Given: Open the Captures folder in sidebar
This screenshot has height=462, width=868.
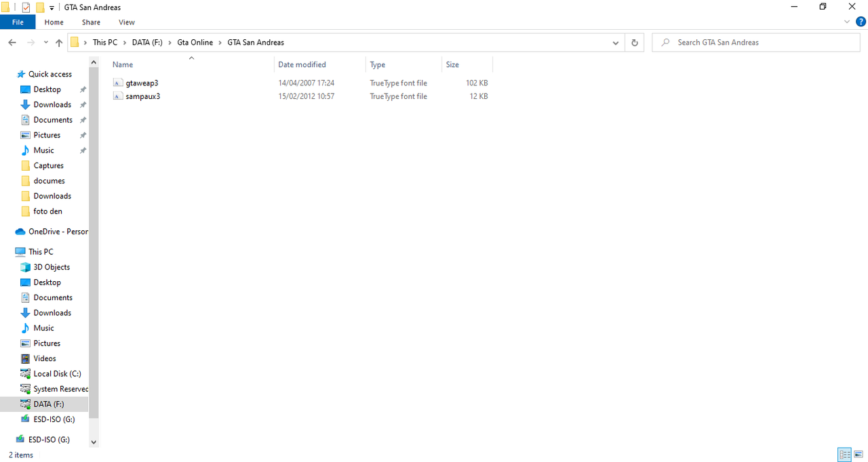Looking at the screenshot, I should (x=48, y=165).
